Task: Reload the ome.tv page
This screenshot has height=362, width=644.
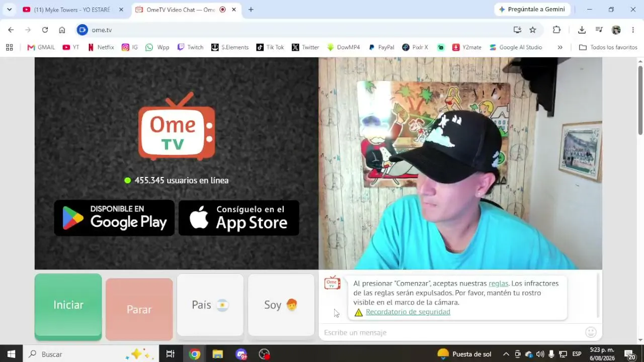Action: (x=45, y=30)
